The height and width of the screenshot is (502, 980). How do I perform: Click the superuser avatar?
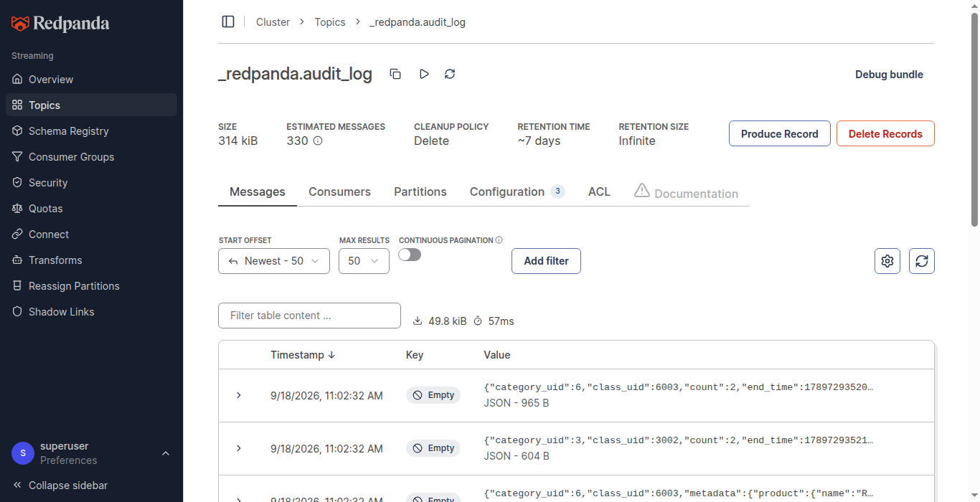tap(23, 453)
